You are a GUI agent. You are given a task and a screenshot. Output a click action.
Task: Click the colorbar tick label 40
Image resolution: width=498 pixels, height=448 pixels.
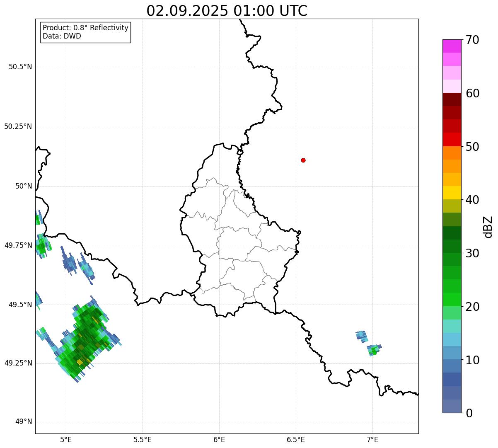pyautogui.click(x=472, y=200)
